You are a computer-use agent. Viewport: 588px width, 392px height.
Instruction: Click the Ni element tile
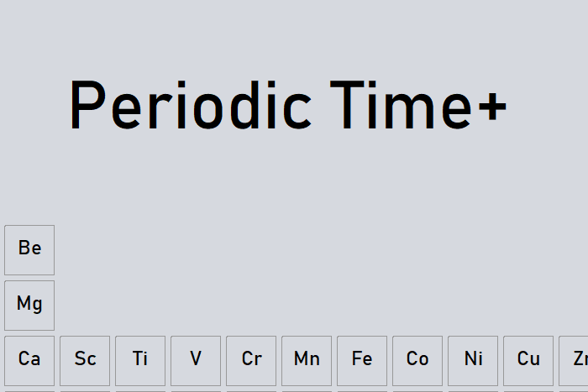coord(473,360)
